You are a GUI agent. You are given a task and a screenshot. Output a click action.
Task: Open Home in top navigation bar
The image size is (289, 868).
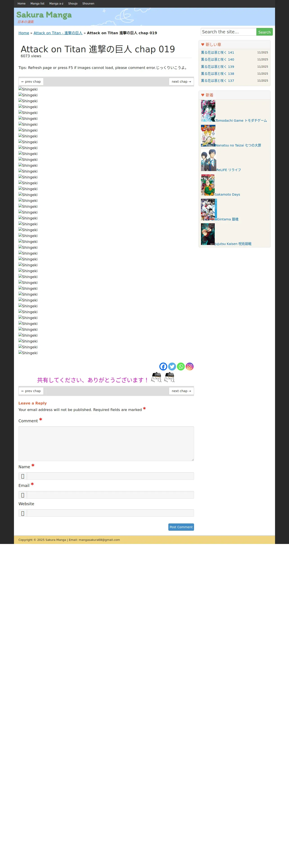click(22, 4)
